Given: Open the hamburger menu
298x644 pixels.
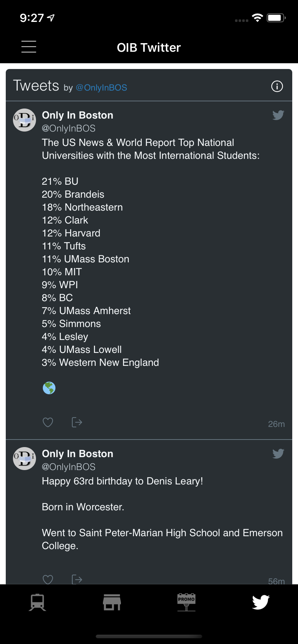Looking at the screenshot, I should coord(29,47).
